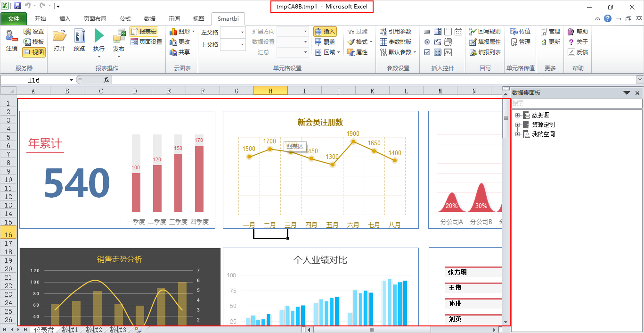
Task: Click 管理 in the 单元格传值 group
Action: coord(521,42)
